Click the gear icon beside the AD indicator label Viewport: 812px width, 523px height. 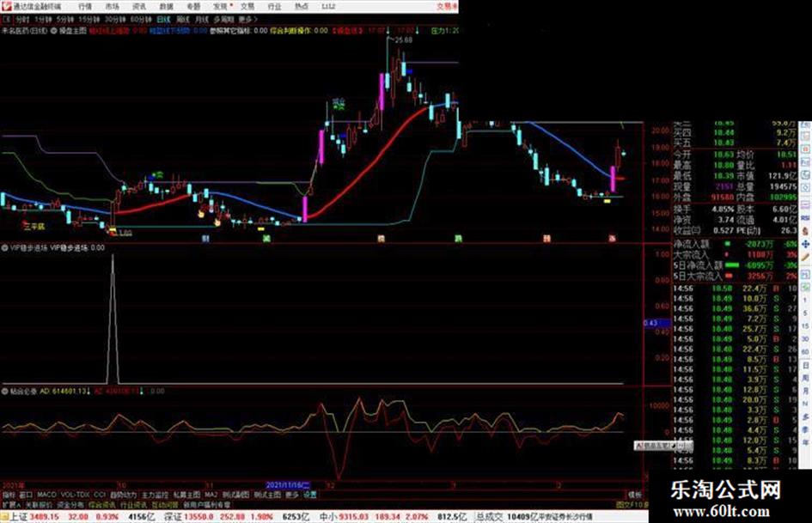pos(4,392)
